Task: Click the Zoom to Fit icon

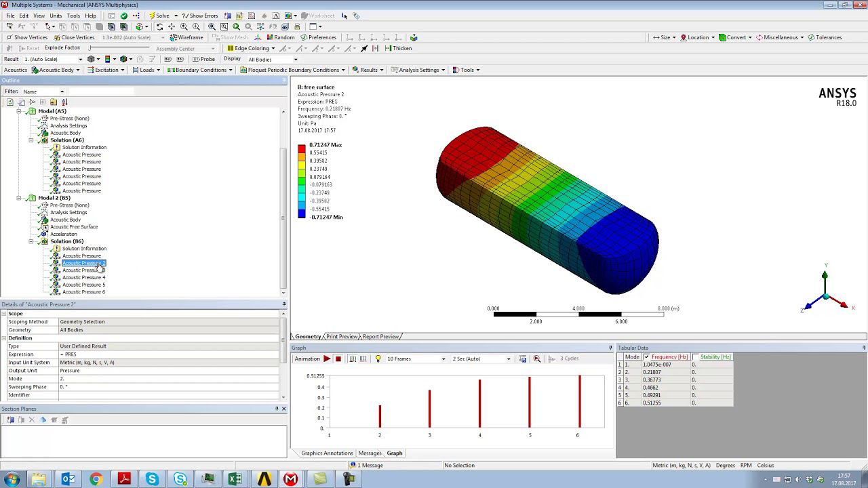Action: [212, 26]
